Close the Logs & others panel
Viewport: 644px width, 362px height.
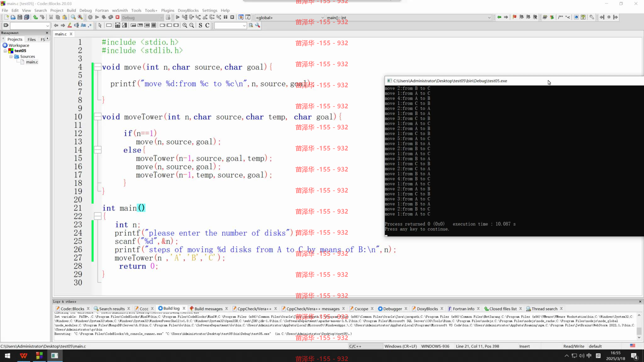coord(640,301)
